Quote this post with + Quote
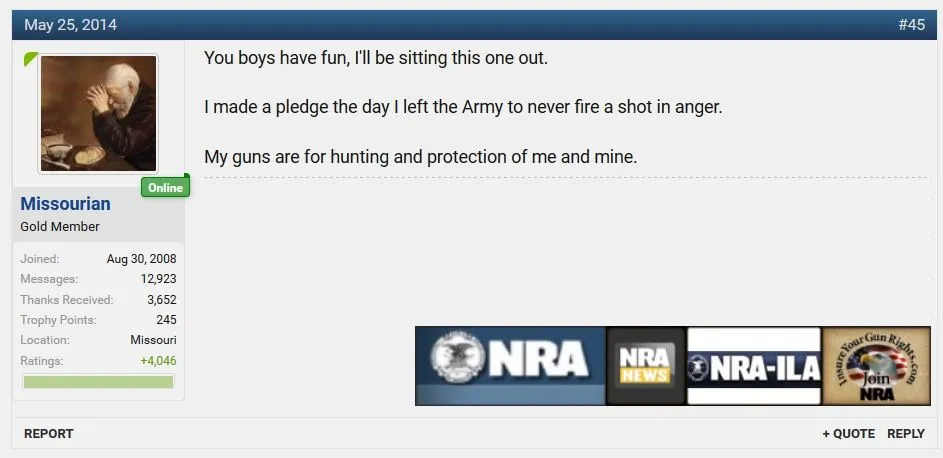 click(848, 434)
